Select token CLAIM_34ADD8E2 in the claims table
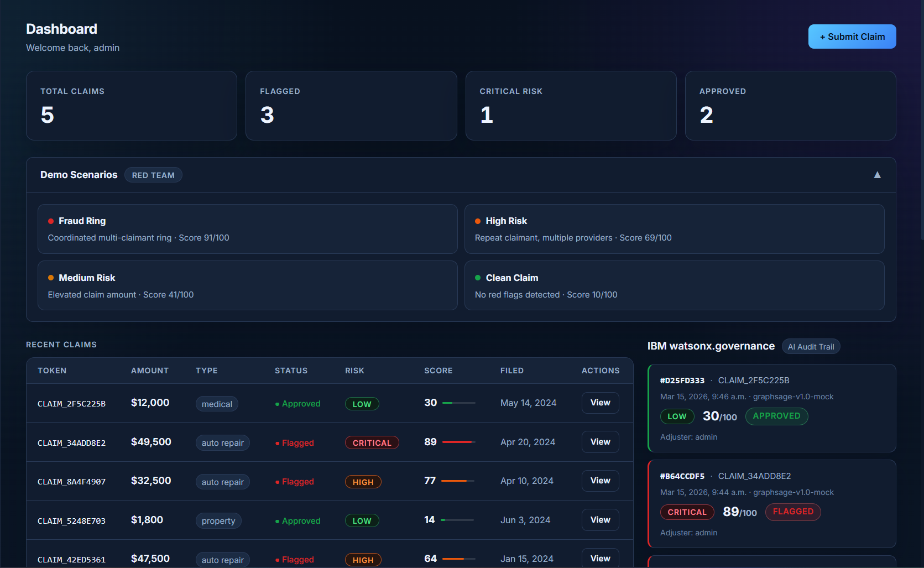Viewport: 924px width, 568px height. click(71, 443)
